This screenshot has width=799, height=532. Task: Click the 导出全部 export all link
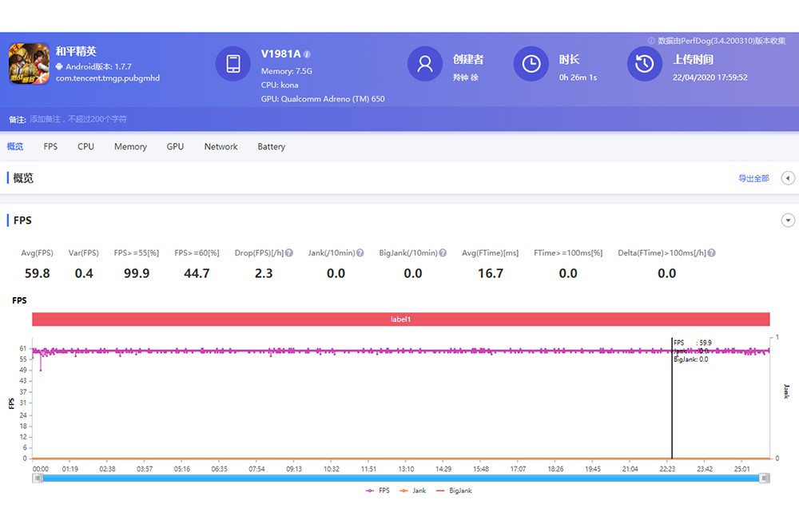753,178
